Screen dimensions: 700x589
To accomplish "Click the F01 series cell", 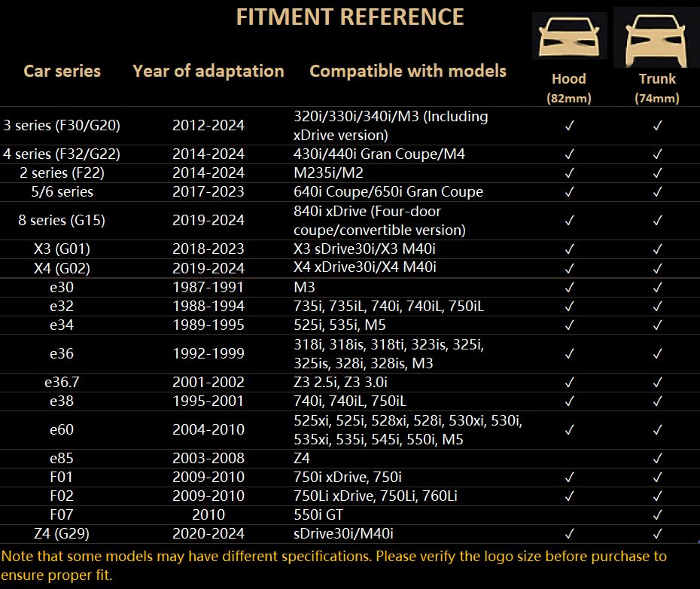I will (x=62, y=477).
